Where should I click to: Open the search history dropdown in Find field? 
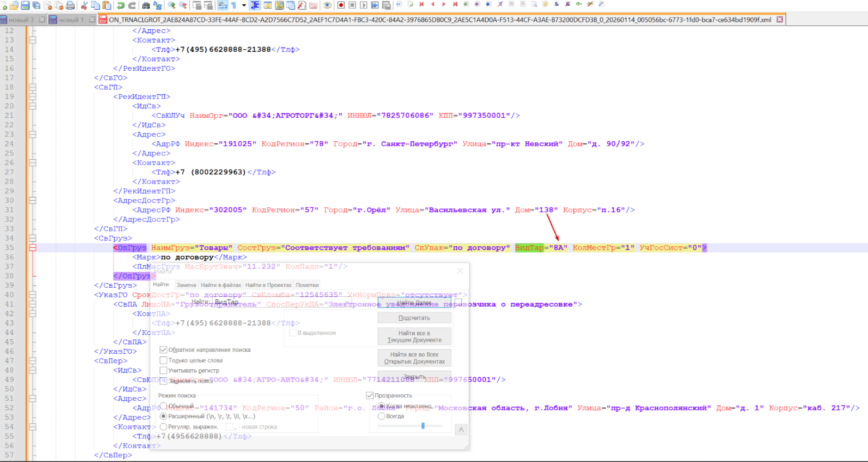click(x=347, y=302)
